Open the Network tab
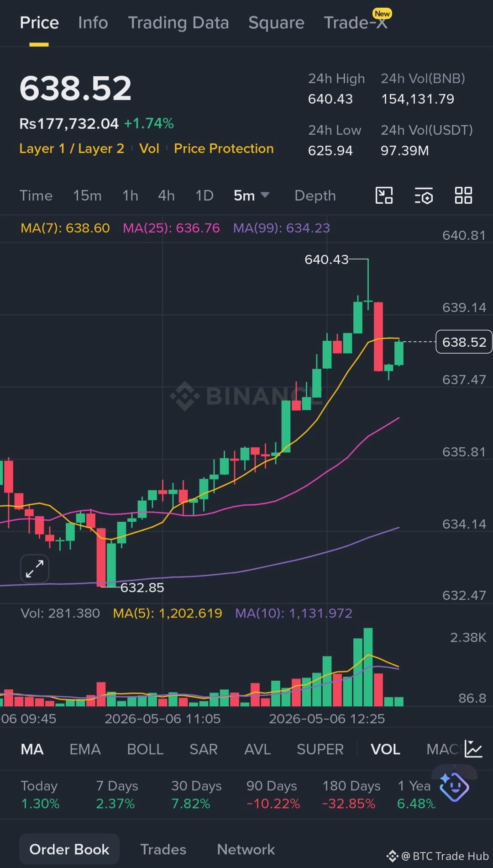Image resolution: width=493 pixels, height=868 pixels. click(246, 849)
